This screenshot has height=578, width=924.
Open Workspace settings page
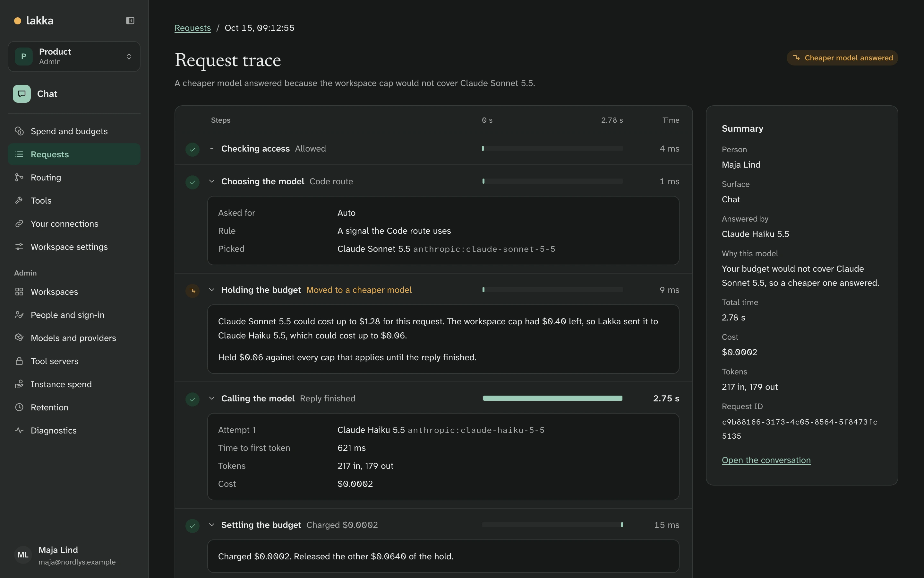[74, 247]
